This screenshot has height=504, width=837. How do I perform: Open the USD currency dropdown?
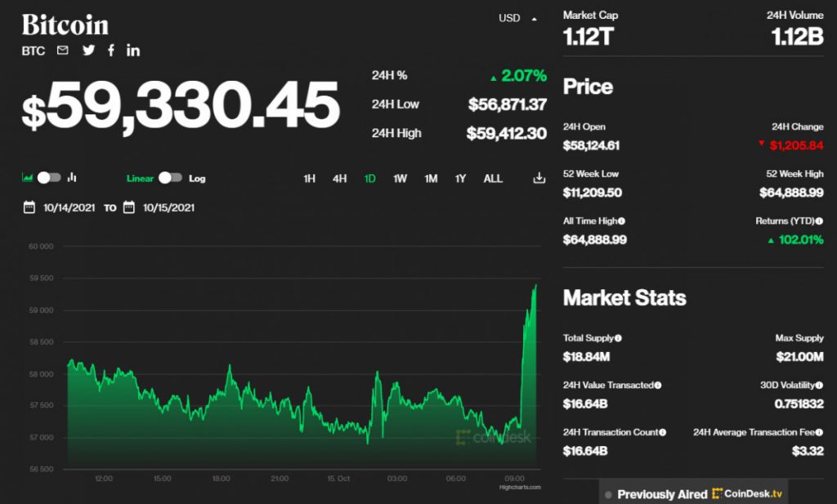[x=517, y=17]
